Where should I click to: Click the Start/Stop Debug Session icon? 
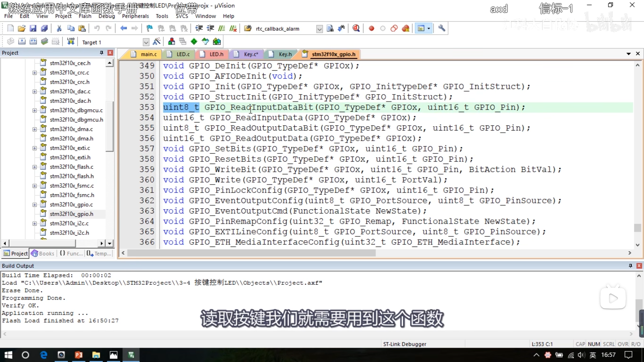coord(356,28)
